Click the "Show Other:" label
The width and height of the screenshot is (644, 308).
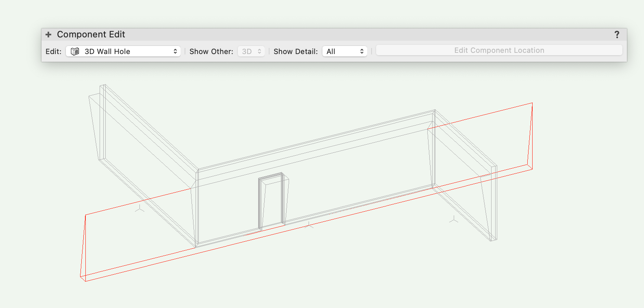point(211,52)
